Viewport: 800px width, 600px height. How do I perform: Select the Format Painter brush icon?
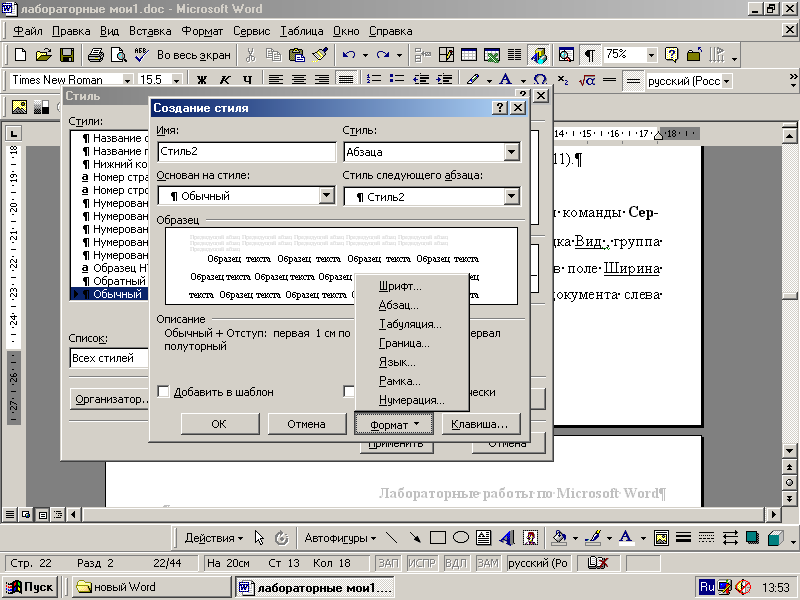click(x=320, y=55)
